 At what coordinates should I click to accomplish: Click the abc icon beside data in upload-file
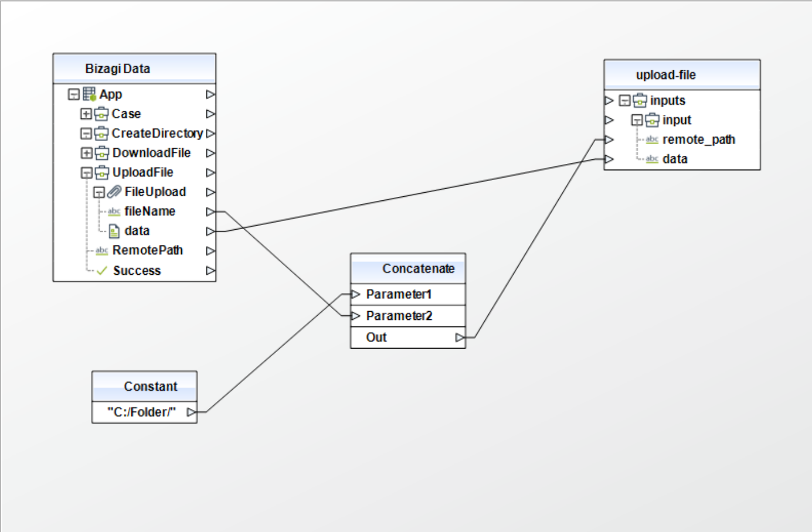pyautogui.click(x=652, y=159)
